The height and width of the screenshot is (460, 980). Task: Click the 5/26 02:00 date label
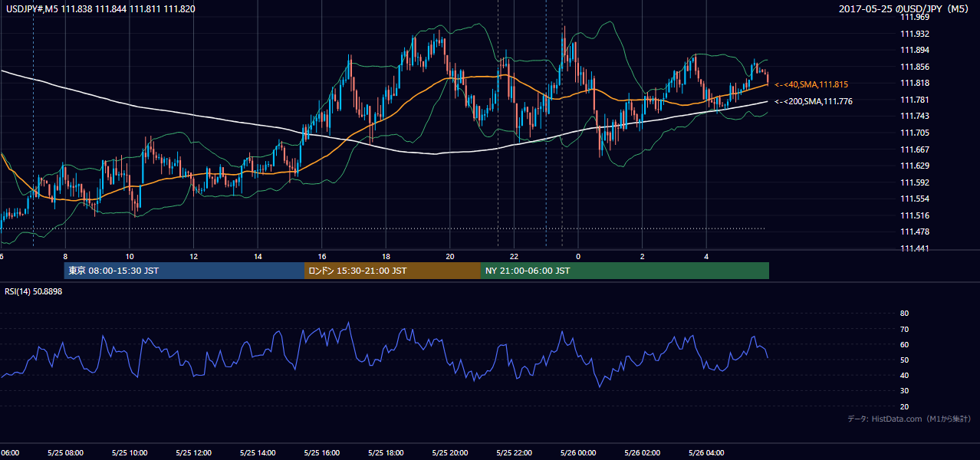643,452
